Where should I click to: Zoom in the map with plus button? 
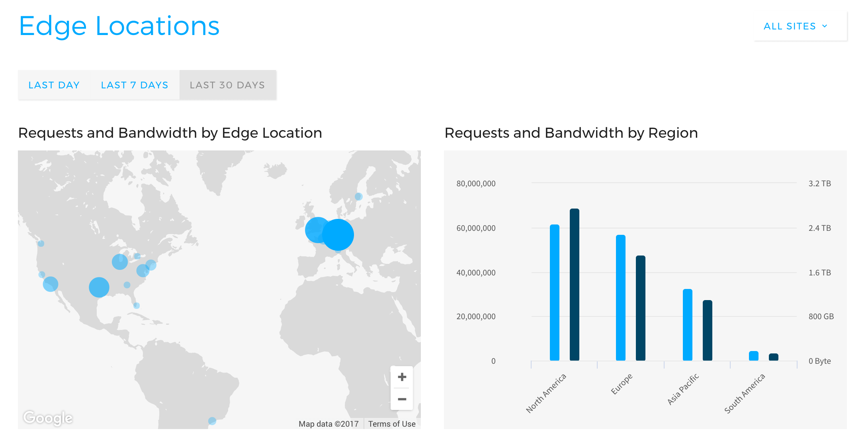(402, 377)
